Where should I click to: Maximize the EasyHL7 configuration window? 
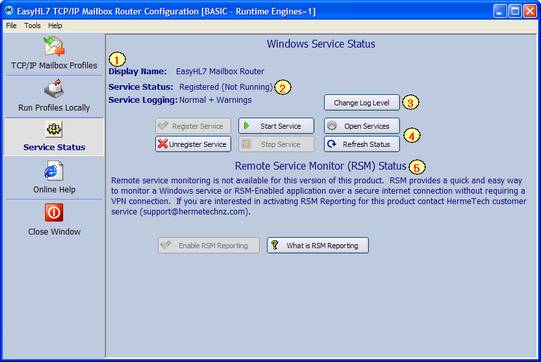click(515, 11)
